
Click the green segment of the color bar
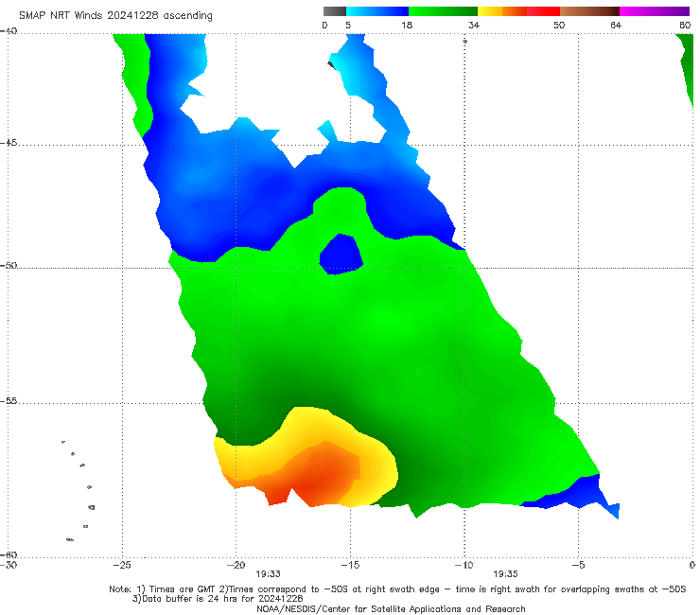coord(443,11)
